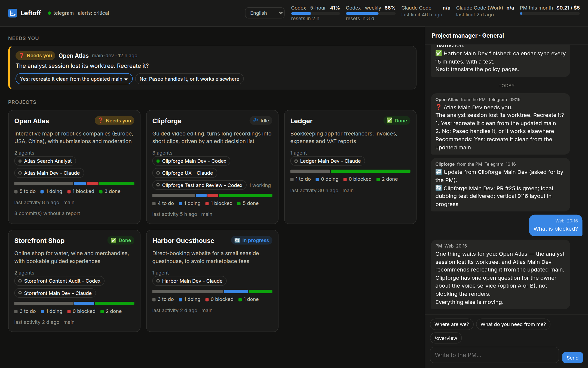Viewport: 588px width, 368px height.
Task: Click Open Atlas '1 blocked' legend item
Action: [x=81, y=191]
